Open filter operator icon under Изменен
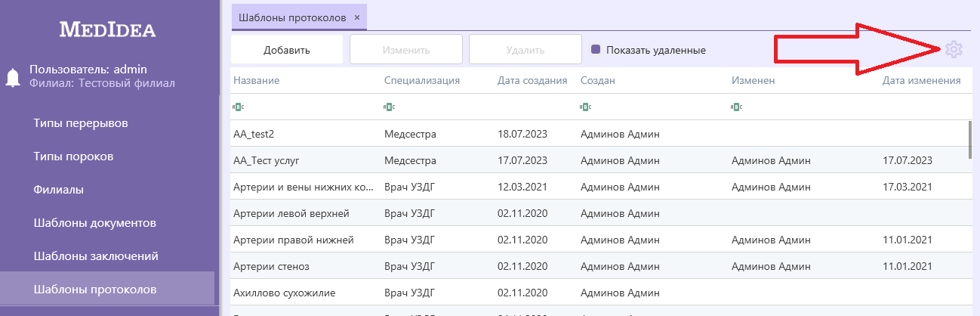 click(736, 107)
